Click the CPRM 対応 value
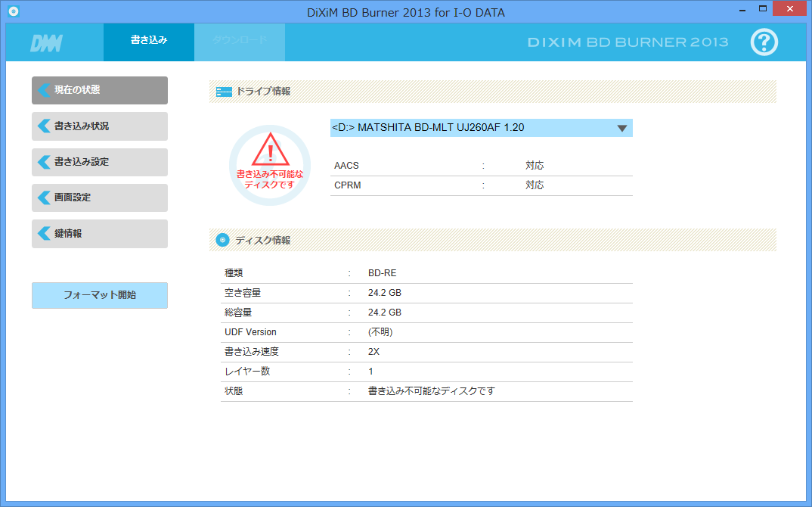 coord(535,185)
